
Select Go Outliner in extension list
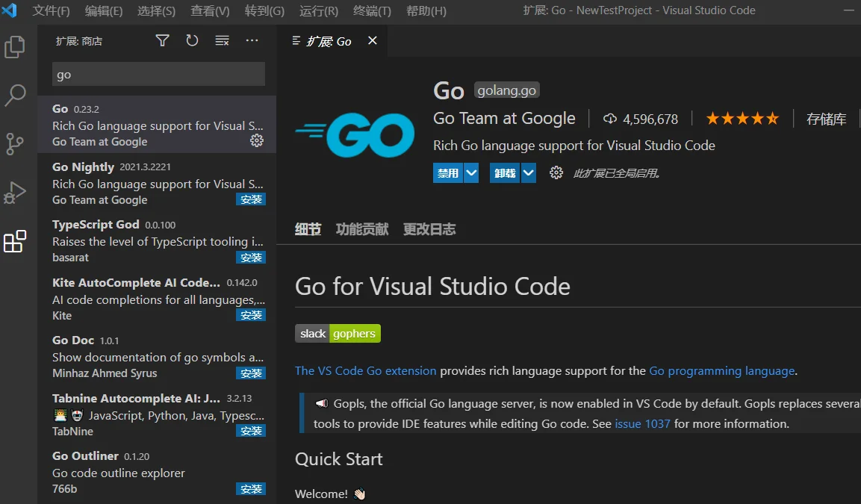click(157, 472)
